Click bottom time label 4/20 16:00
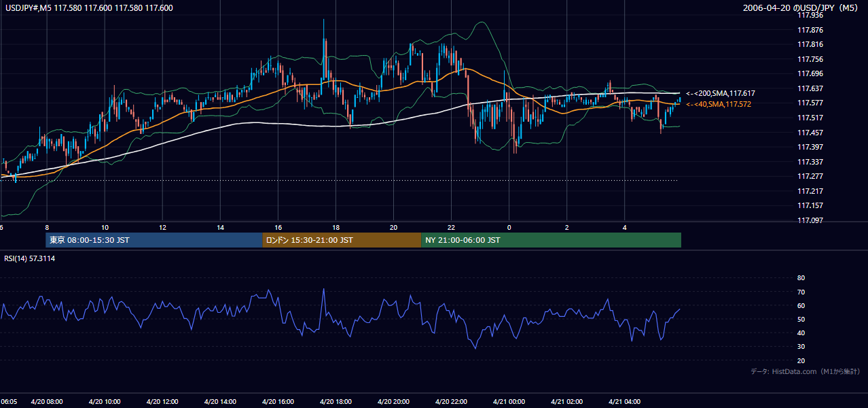 [278, 402]
